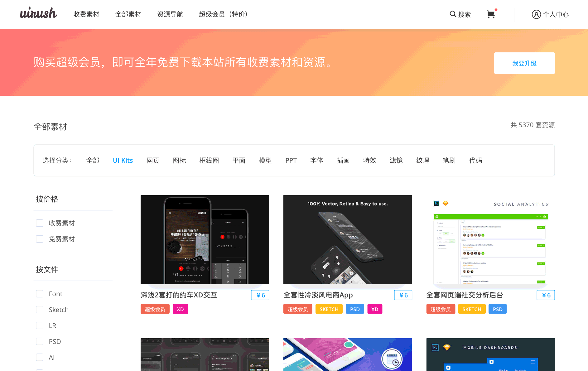588x371 pixels.
Task: Open 全部素材 in the top navigation
Action: (x=128, y=14)
